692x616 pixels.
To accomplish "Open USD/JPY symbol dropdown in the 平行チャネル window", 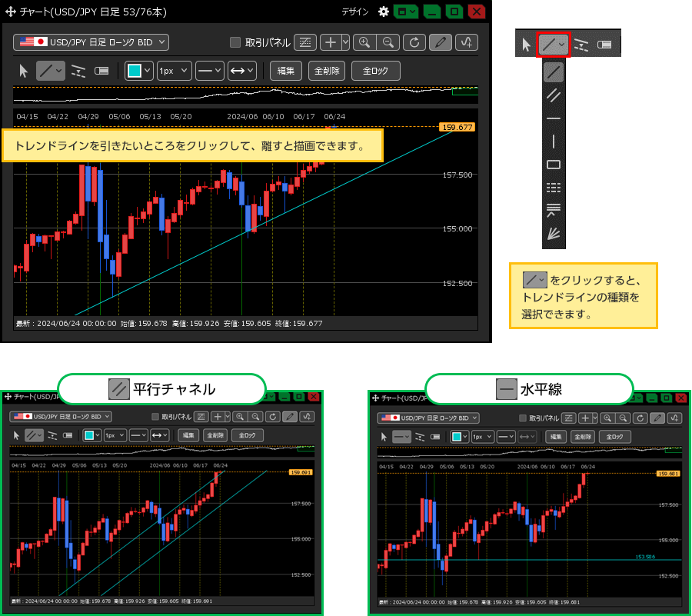I will 61,417.
